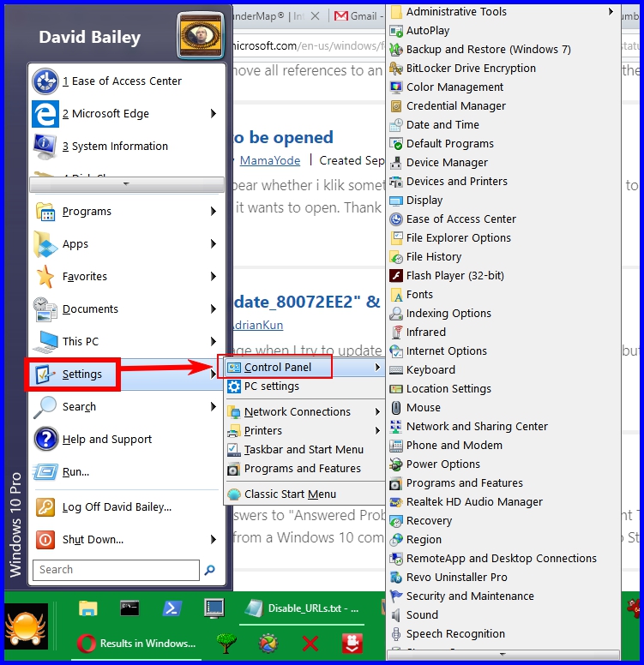The height and width of the screenshot is (665, 644).
Task: Expand the Documents submenu arrow
Action: [x=214, y=309]
